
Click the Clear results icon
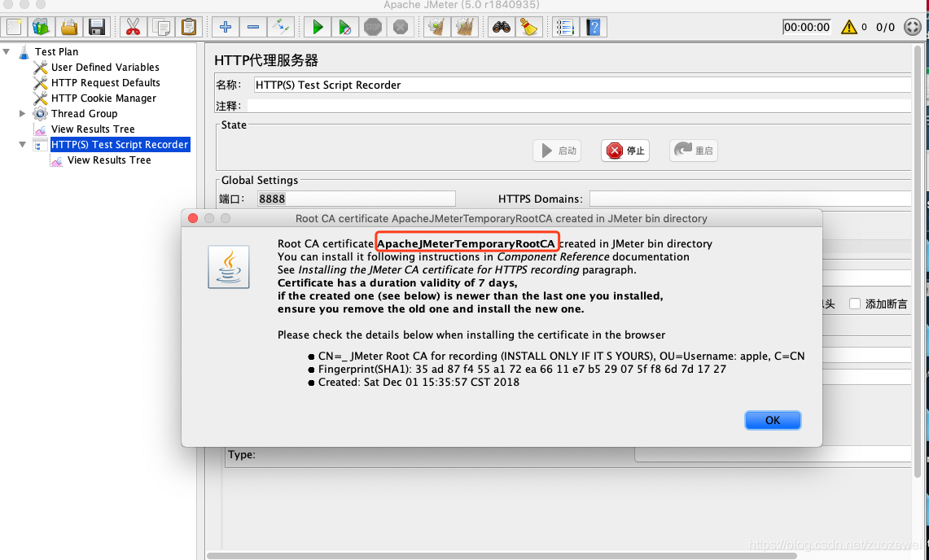[437, 27]
